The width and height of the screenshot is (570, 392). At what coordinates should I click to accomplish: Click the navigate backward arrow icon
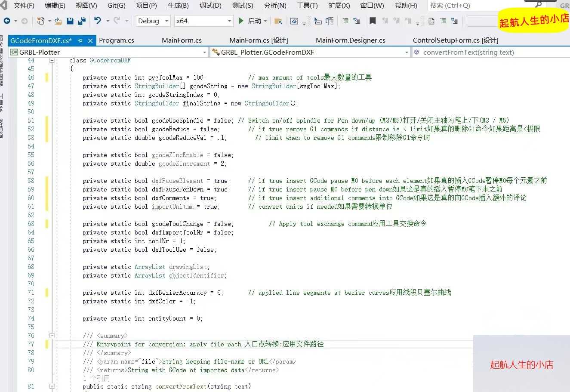click(x=7, y=21)
